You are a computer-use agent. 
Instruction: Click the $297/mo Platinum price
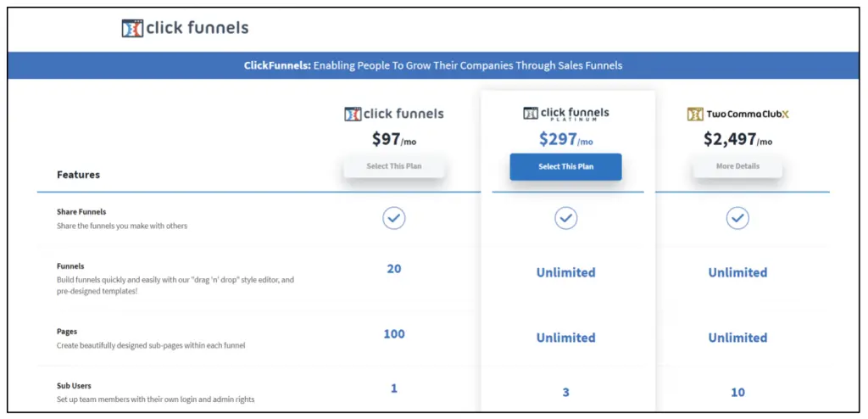click(565, 139)
